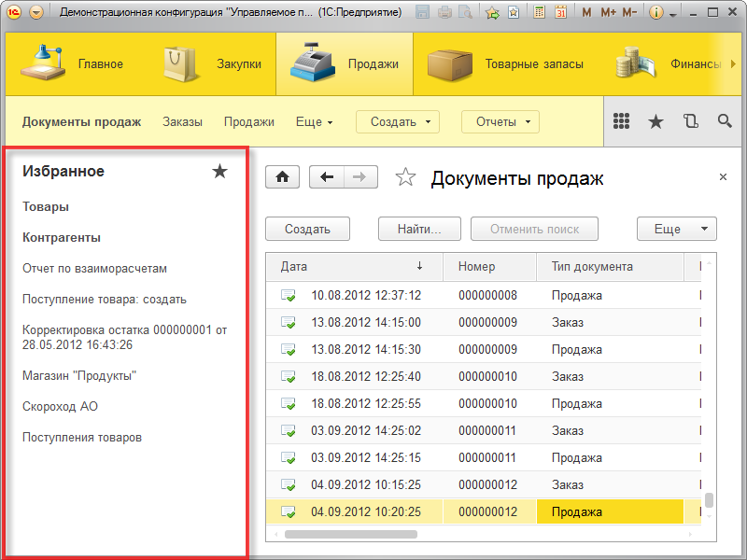Screen dimensions: 747x560
Task: Click the star icon in the Избранное header
Action: pos(220,171)
